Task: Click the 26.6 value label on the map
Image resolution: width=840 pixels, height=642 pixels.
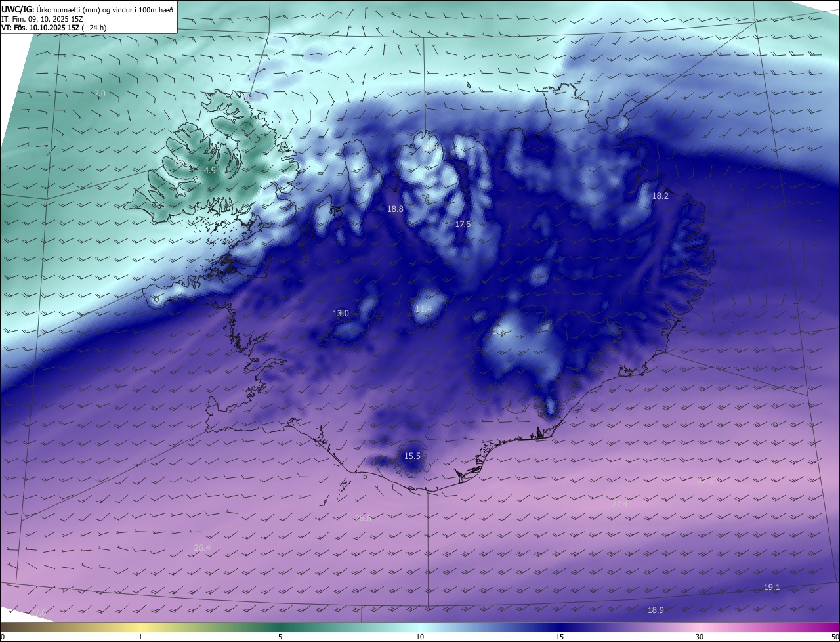Action: [363, 519]
